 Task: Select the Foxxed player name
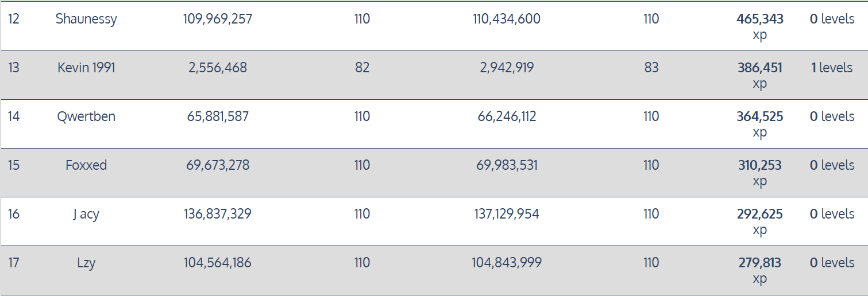pos(86,165)
